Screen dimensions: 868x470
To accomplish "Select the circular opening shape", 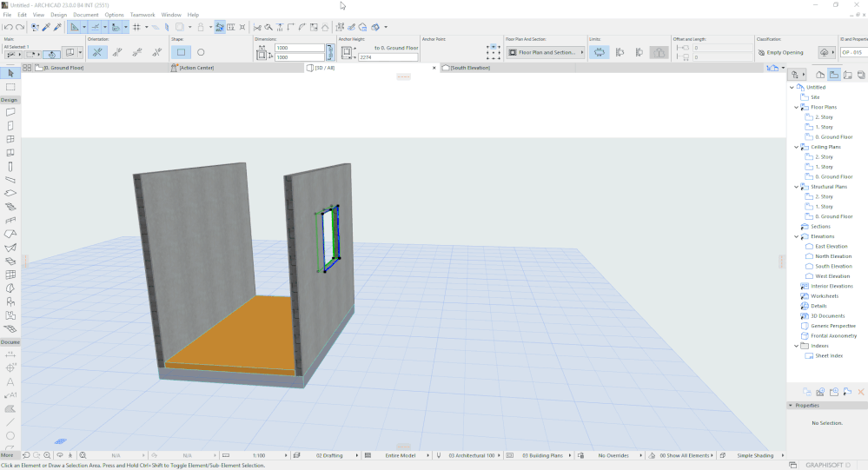I will click(201, 52).
